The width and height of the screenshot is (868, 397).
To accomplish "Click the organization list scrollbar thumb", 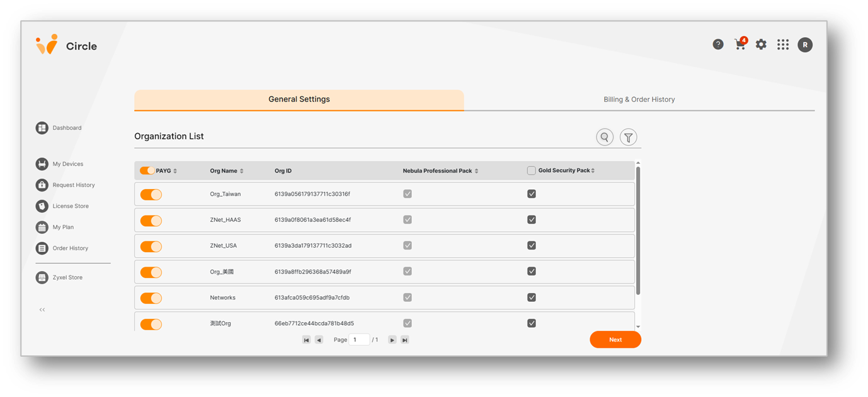I will pos(638,231).
